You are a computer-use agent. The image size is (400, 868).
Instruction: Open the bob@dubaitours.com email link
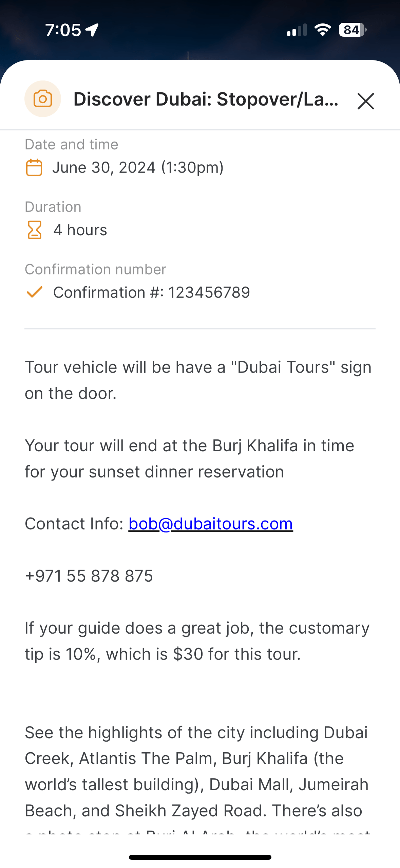click(x=210, y=524)
